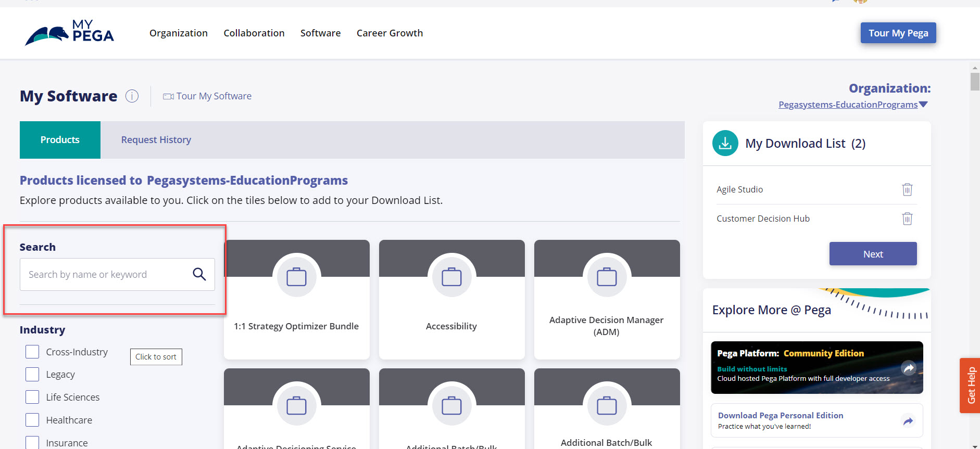The height and width of the screenshot is (449, 980).
Task: Open the Pegasystems-EducationPrograms organization link
Action: [848, 105]
